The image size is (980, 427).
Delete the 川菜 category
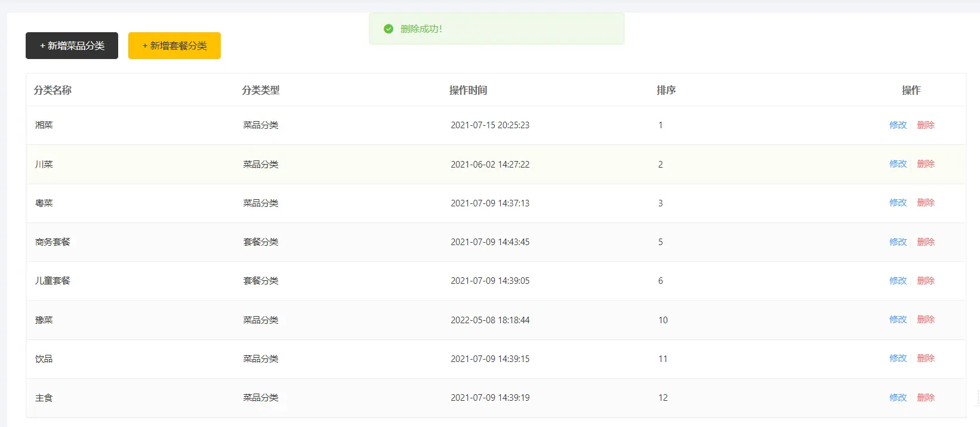click(926, 164)
